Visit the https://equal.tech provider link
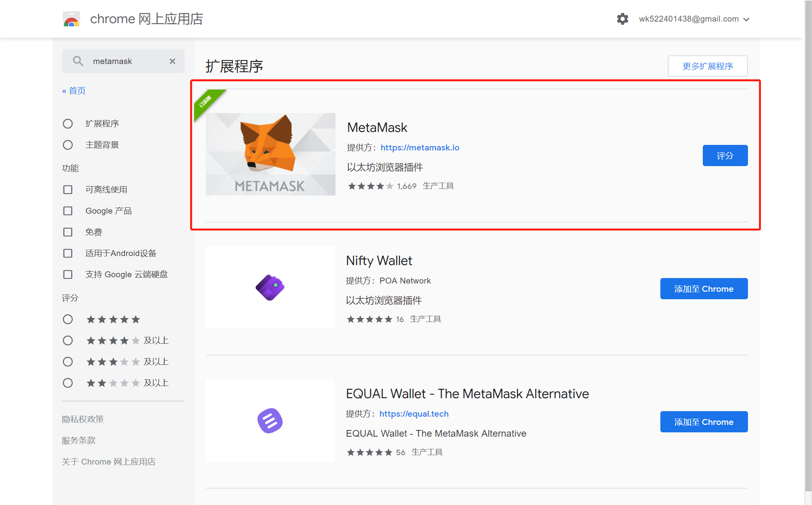812x505 pixels. [x=414, y=414]
